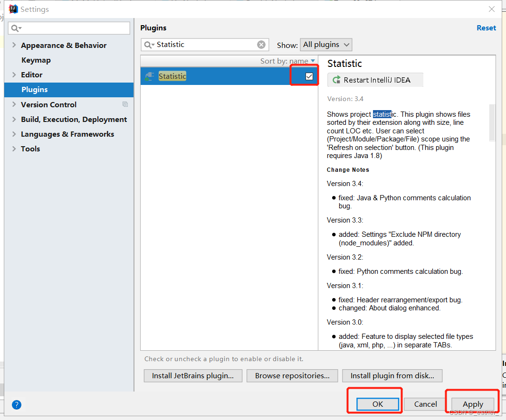Select Appearance & Behavior label
Image resolution: width=506 pixels, height=420 pixels.
(x=64, y=46)
